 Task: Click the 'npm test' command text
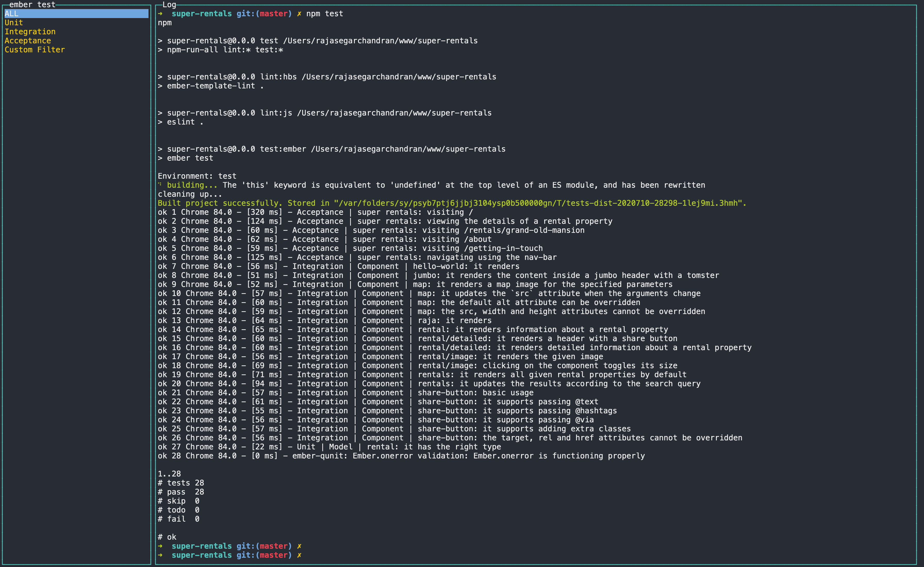tap(324, 13)
